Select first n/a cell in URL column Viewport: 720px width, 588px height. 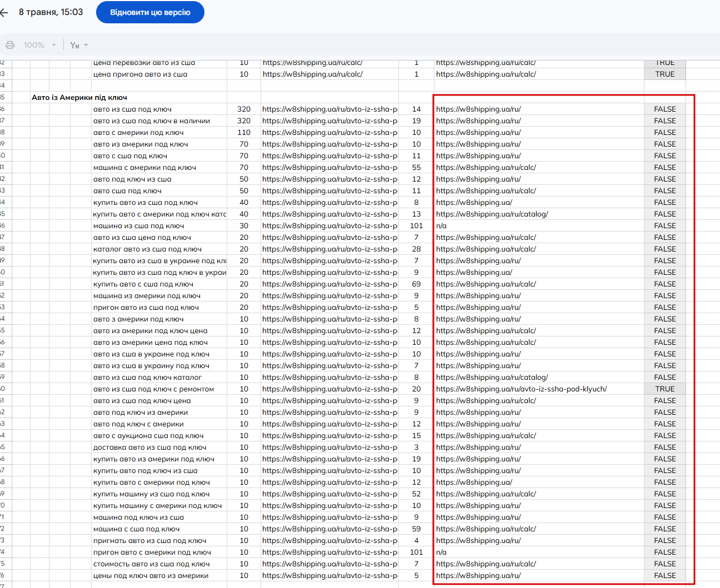pos(441,226)
